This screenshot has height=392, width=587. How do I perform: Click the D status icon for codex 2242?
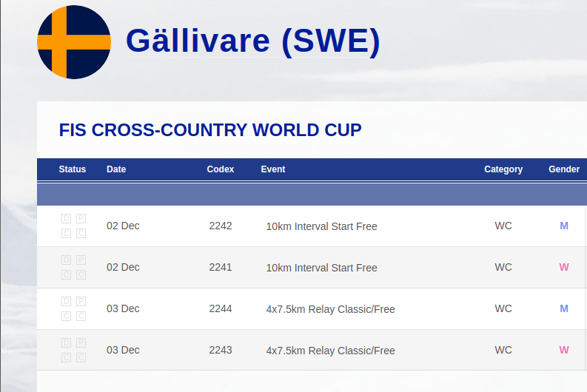click(67, 218)
